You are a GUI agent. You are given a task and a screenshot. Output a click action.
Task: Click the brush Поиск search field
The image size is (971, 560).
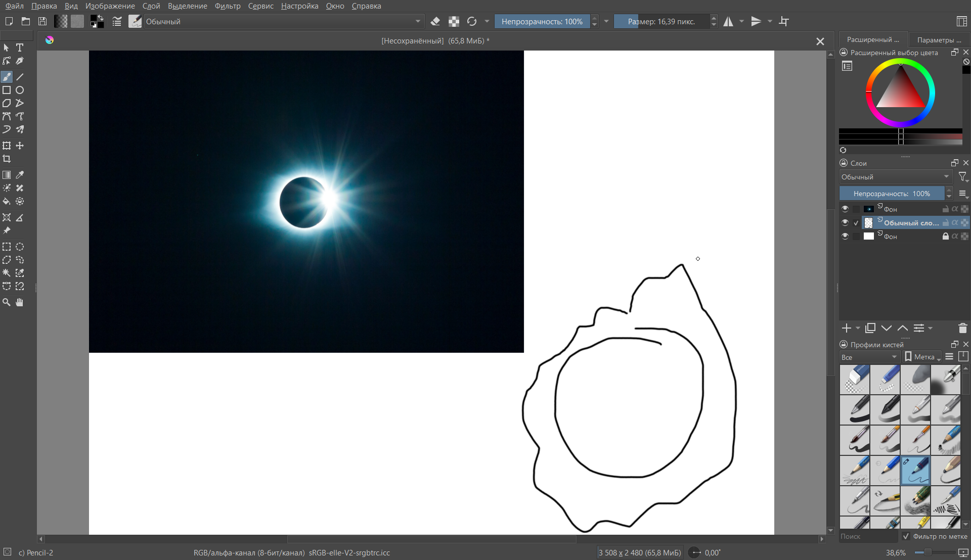pyautogui.click(x=867, y=536)
